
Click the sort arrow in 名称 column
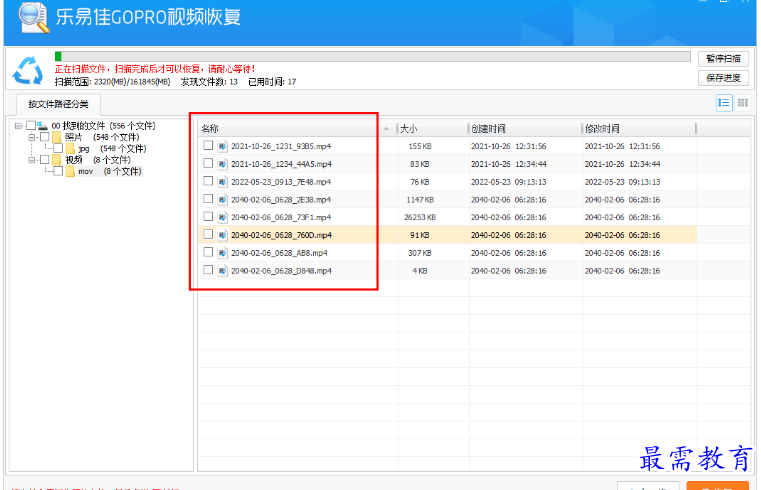pyautogui.click(x=386, y=129)
